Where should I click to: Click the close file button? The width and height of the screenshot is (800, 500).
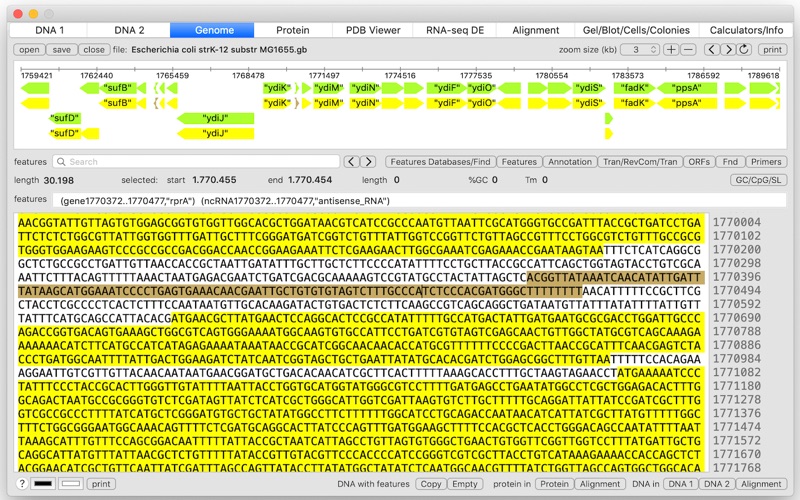[94, 49]
